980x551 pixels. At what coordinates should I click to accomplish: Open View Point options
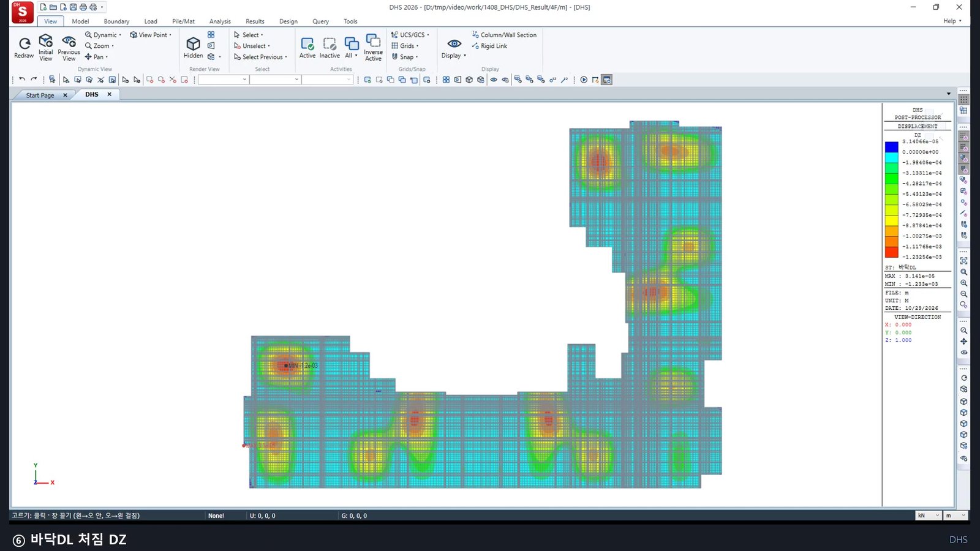point(151,35)
